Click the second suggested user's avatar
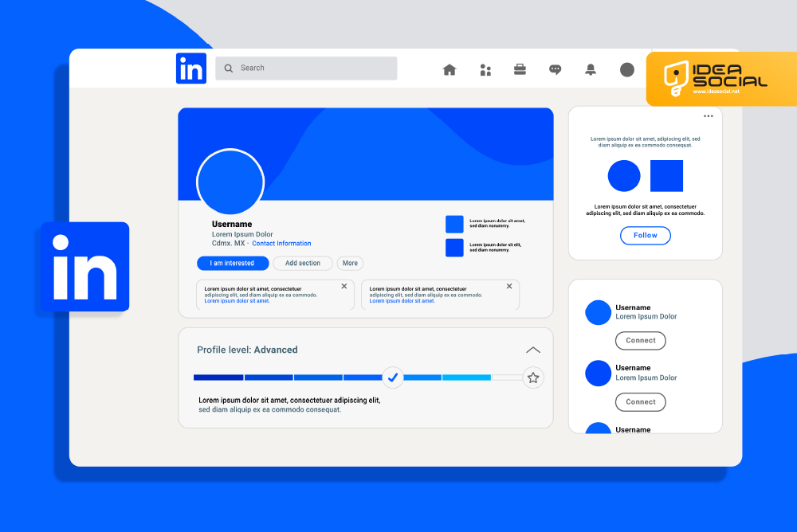This screenshot has width=797, height=532. click(x=599, y=374)
